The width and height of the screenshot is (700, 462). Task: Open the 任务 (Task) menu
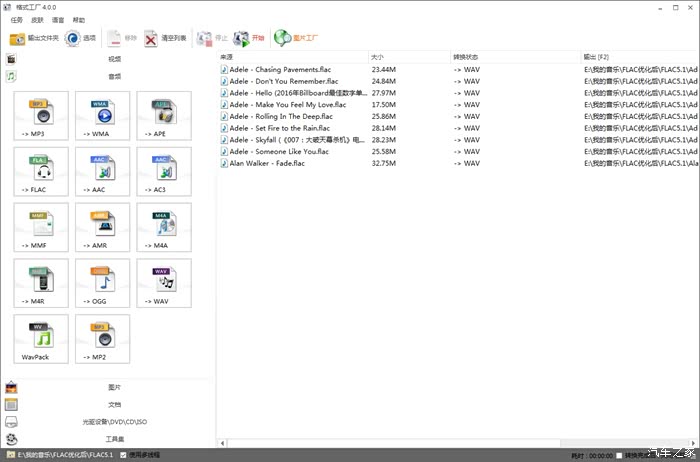pos(16,20)
